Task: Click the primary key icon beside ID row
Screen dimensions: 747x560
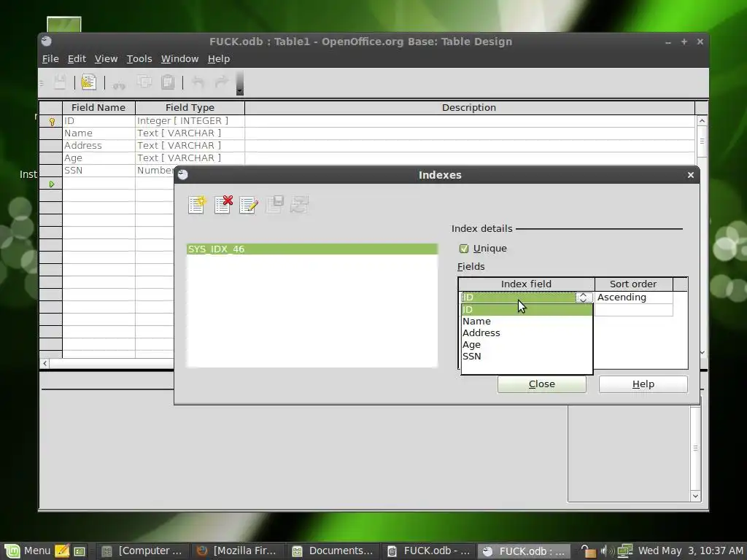Action: click(x=52, y=122)
